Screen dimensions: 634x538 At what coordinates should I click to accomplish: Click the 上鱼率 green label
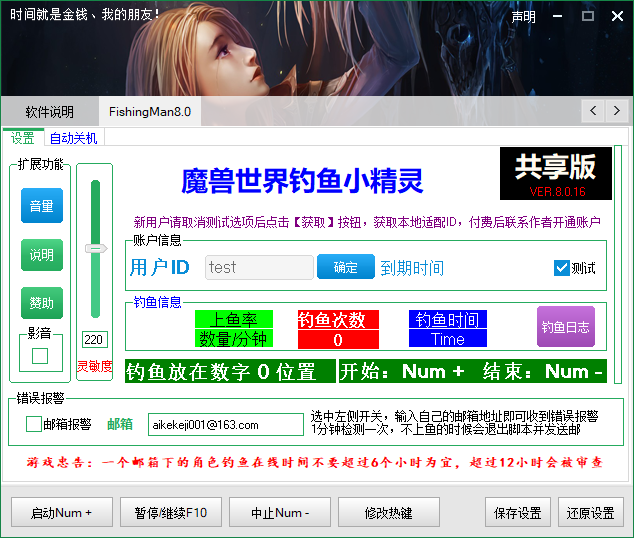(234, 319)
